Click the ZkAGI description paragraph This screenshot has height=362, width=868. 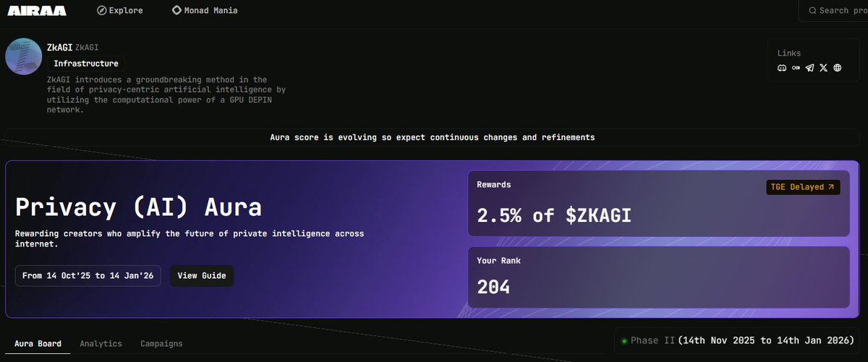point(166,95)
